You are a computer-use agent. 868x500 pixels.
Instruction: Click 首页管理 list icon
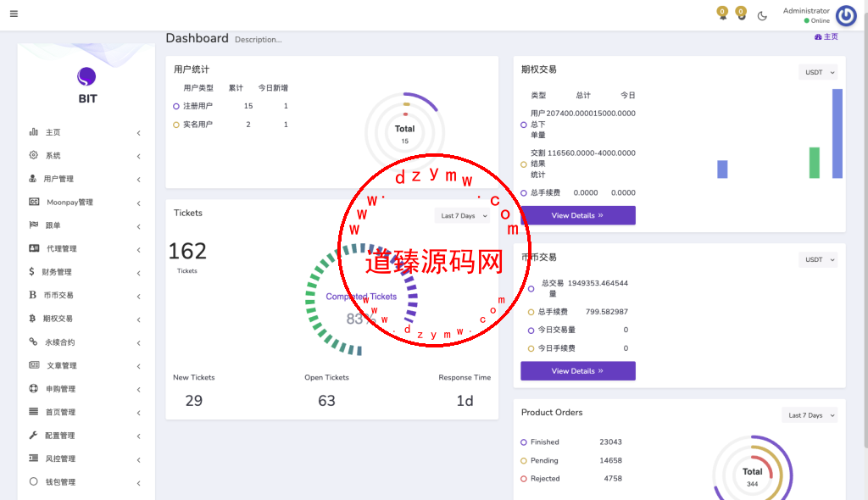point(34,411)
